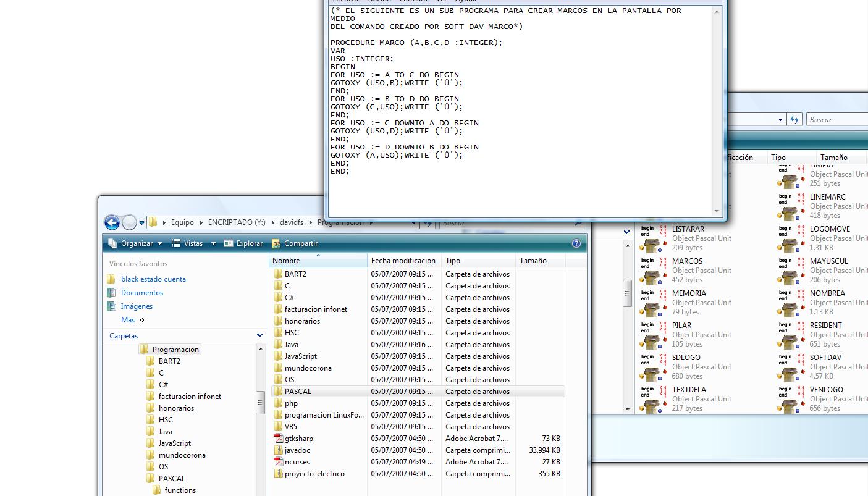Open the Organizar dropdown menu
Viewport: 868px width, 496px height.
135,243
